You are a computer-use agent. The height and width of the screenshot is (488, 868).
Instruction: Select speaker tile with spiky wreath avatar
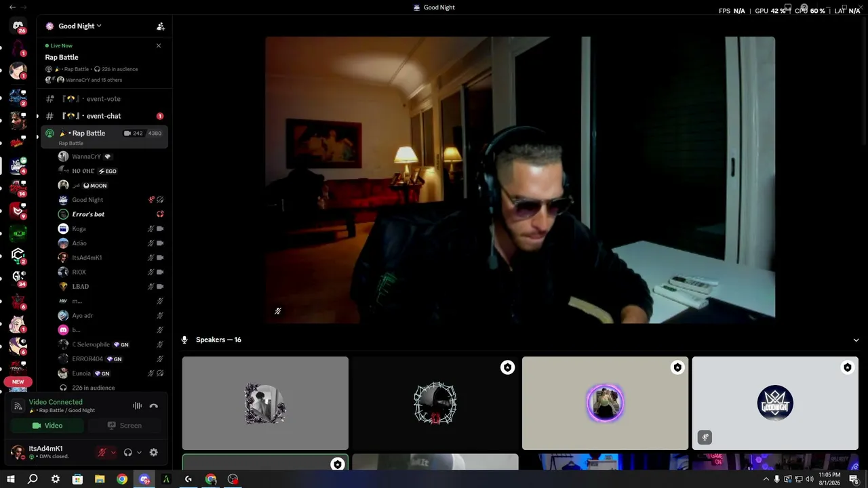pos(435,403)
